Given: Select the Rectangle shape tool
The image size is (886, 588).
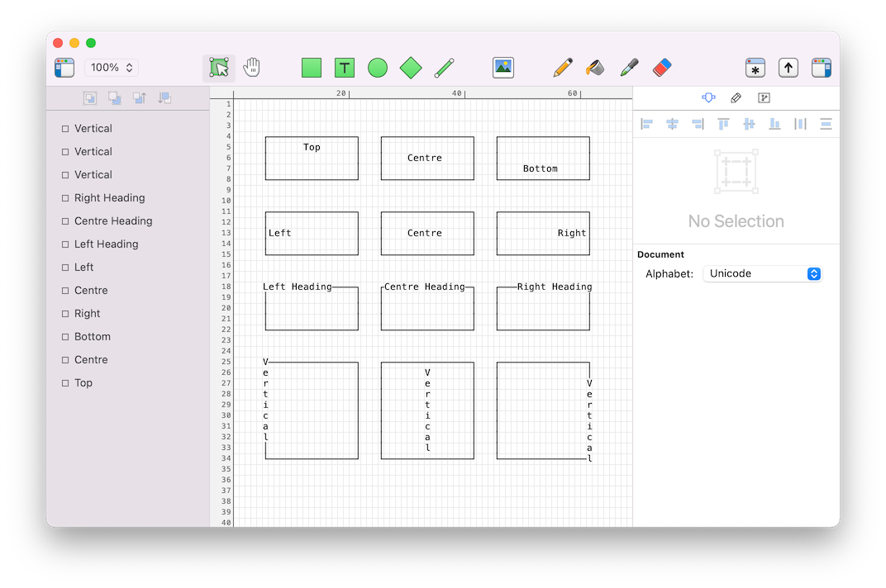Looking at the screenshot, I should point(312,68).
